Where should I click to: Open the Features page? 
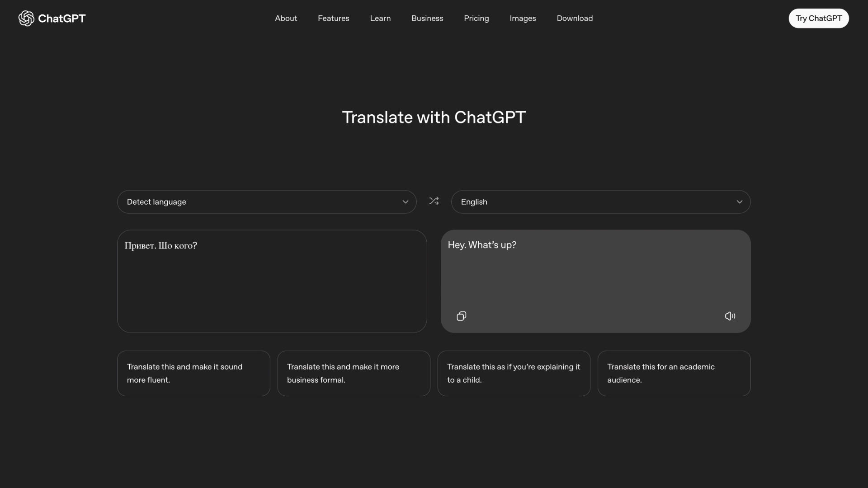(x=333, y=18)
